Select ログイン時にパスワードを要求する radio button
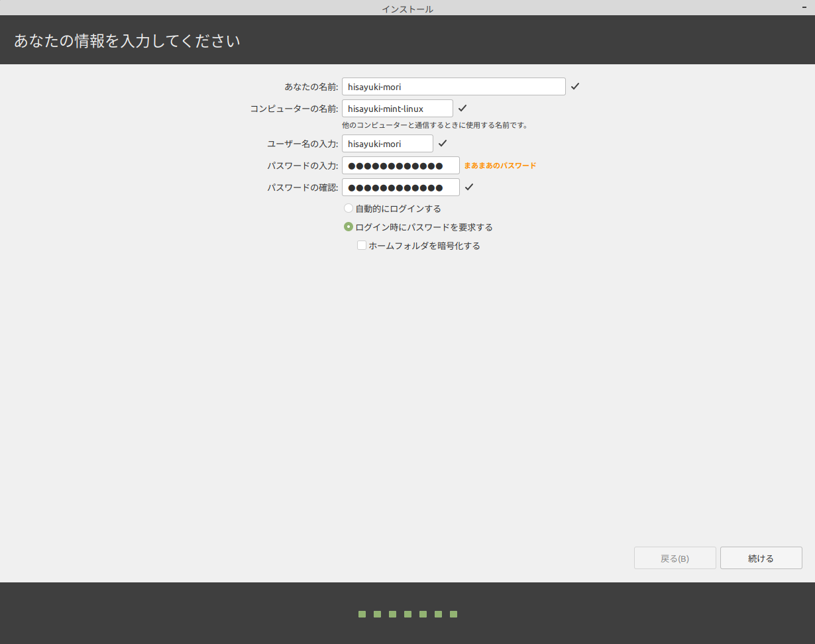Screen dimensions: 815x644 349,227
